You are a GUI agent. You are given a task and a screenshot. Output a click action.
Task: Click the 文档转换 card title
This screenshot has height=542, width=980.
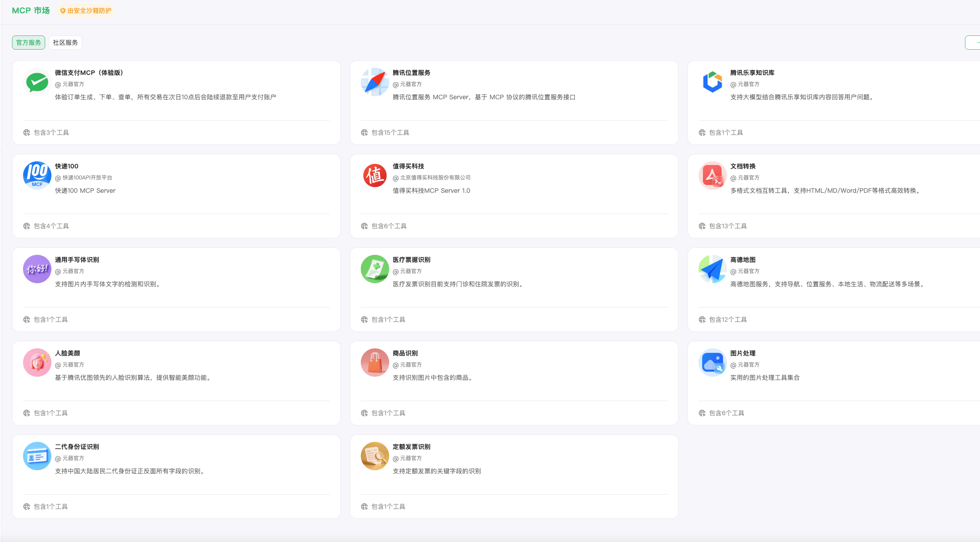(743, 166)
